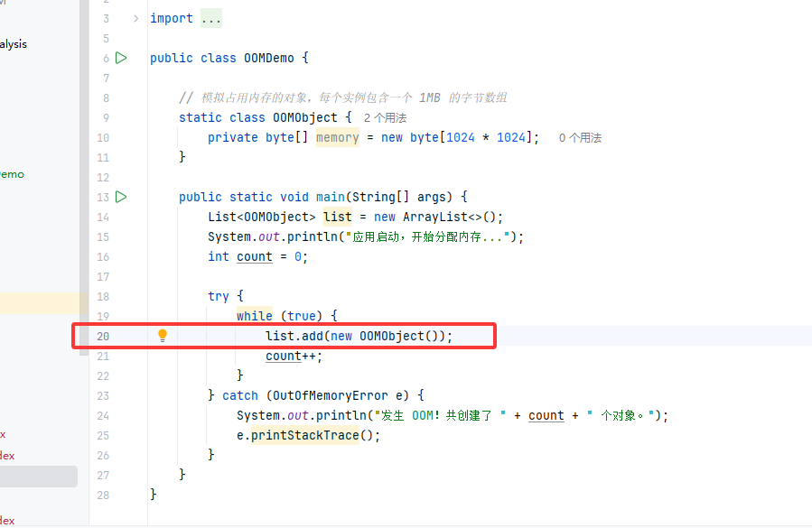Click run icon beside main method

pos(121,197)
